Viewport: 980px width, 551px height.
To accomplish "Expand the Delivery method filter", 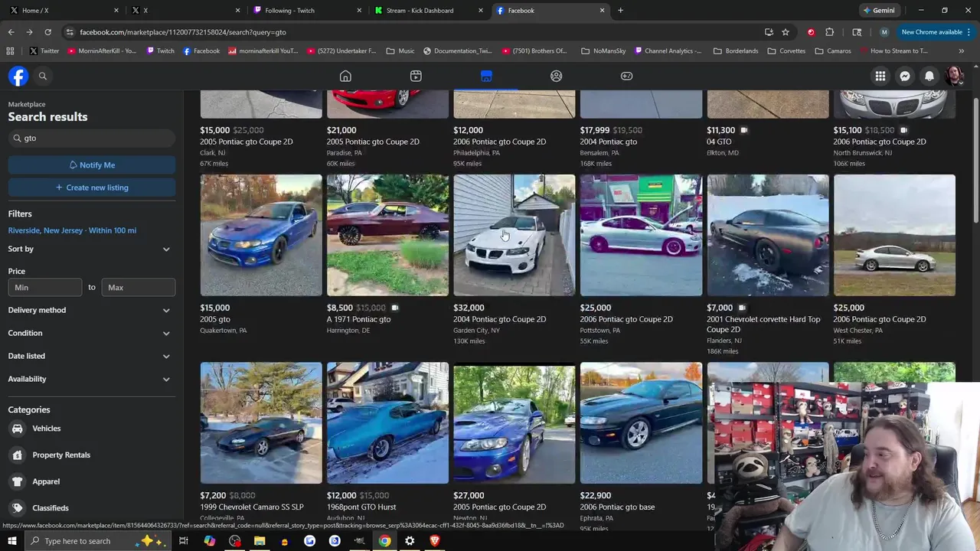I will click(x=90, y=310).
